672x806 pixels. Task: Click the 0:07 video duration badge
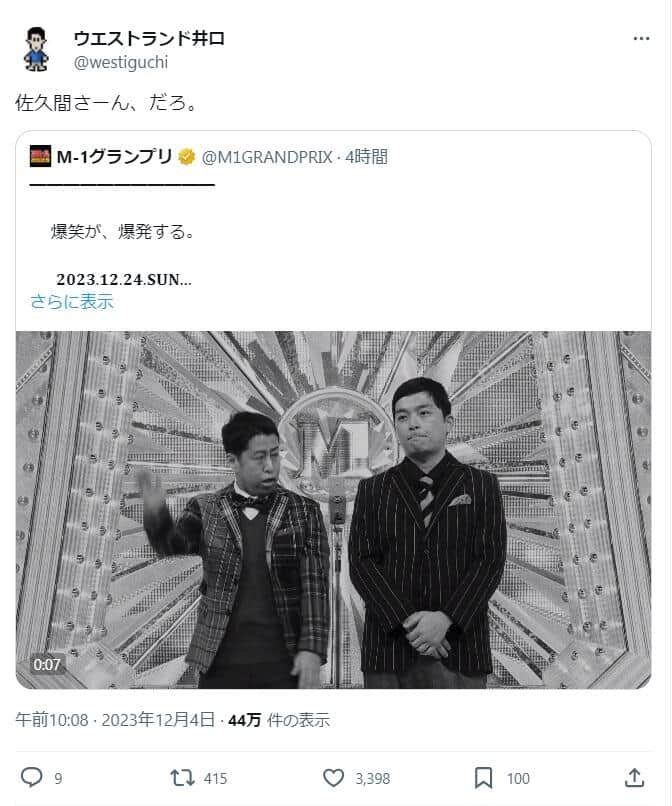point(47,665)
